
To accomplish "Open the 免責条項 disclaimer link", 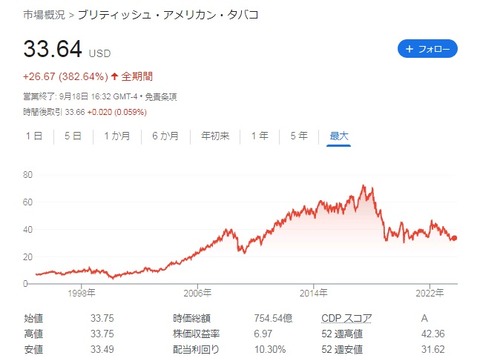I will tap(161, 97).
